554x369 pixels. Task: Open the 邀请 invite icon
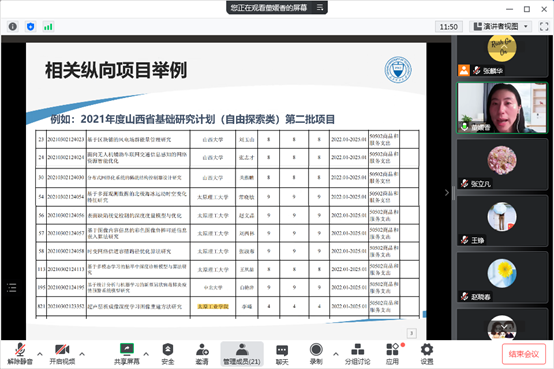point(202,354)
